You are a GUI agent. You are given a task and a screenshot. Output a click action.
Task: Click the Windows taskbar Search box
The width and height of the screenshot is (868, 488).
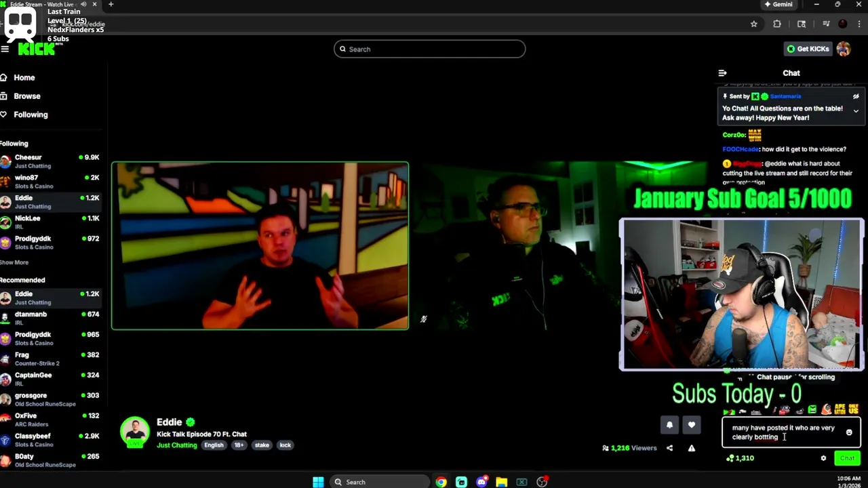click(378, 482)
